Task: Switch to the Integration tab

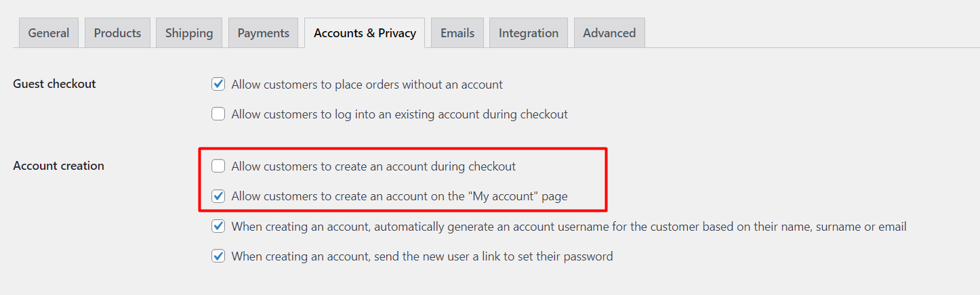Action: [x=529, y=32]
